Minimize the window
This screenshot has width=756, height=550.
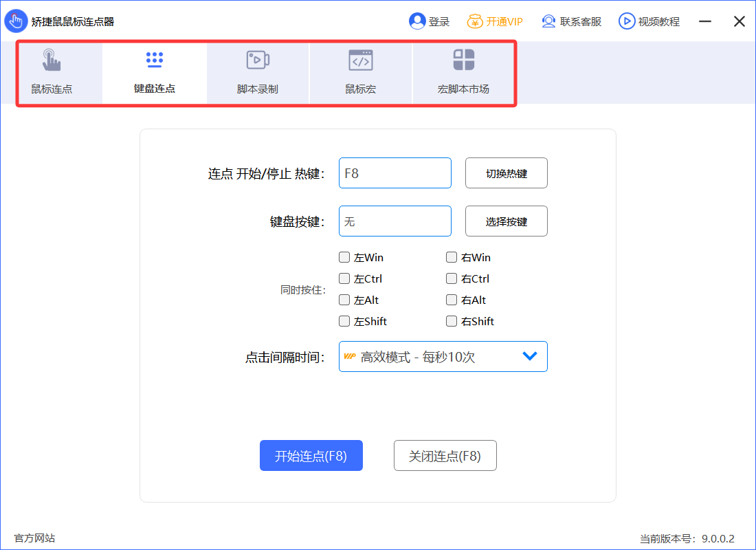point(705,21)
